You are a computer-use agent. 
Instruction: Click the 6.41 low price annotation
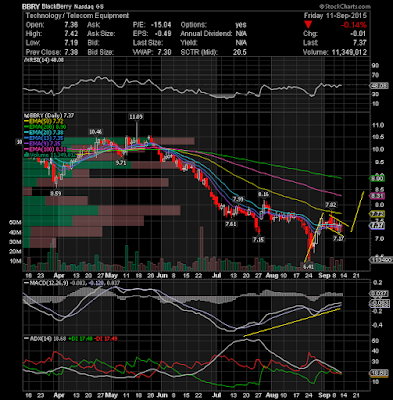tap(309, 267)
